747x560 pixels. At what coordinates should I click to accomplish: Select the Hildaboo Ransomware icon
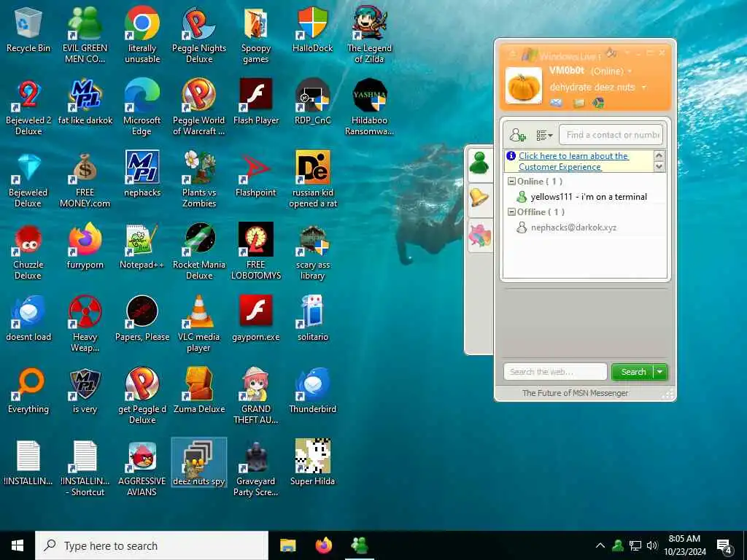coord(369,108)
